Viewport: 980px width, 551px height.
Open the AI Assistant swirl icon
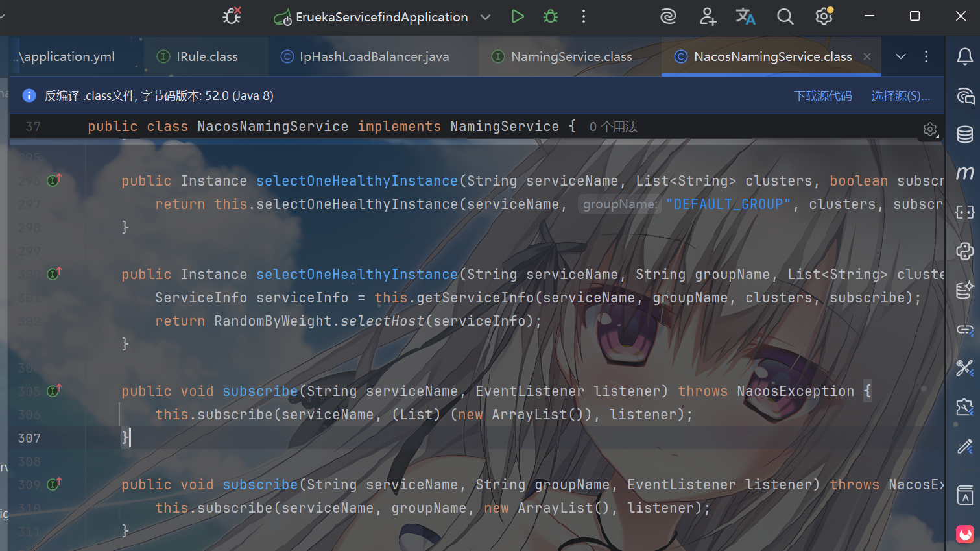[668, 17]
